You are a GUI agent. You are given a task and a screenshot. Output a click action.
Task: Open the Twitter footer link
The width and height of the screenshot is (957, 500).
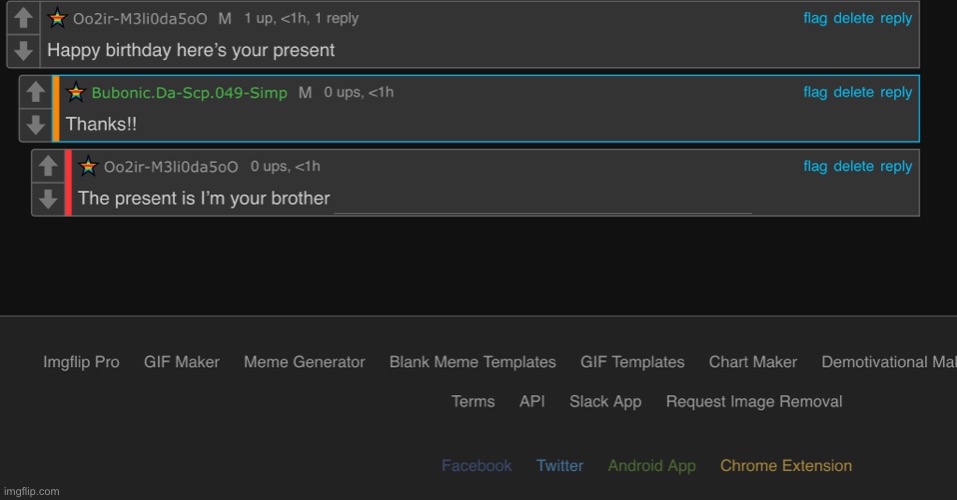coord(560,465)
